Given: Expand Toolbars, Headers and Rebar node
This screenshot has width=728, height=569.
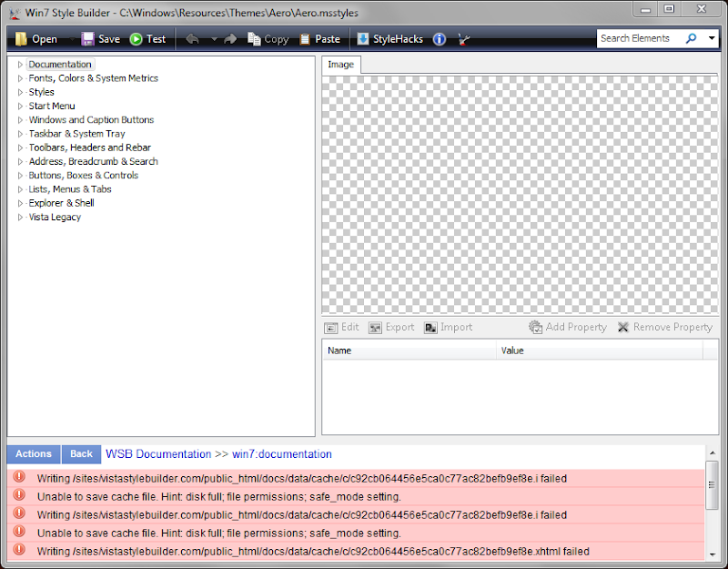Looking at the screenshot, I should click(x=20, y=147).
